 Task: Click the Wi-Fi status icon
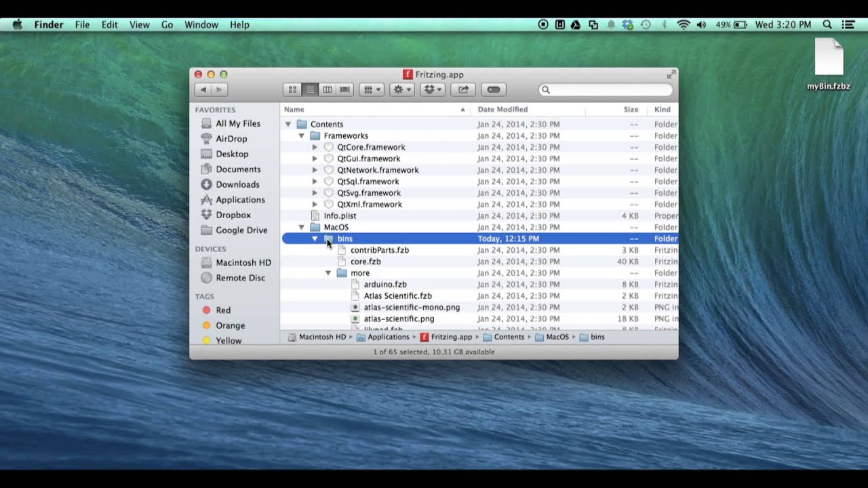point(684,24)
